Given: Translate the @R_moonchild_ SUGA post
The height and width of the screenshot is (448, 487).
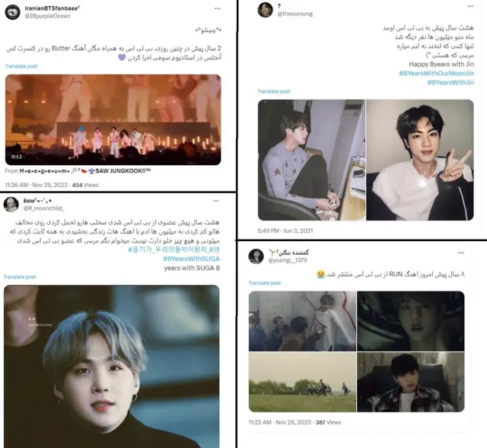Looking at the screenshot, I should (20, 277).
